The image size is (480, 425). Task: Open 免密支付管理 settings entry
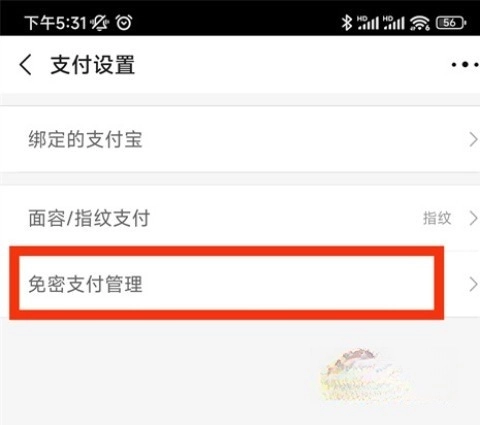click(240, 284)
